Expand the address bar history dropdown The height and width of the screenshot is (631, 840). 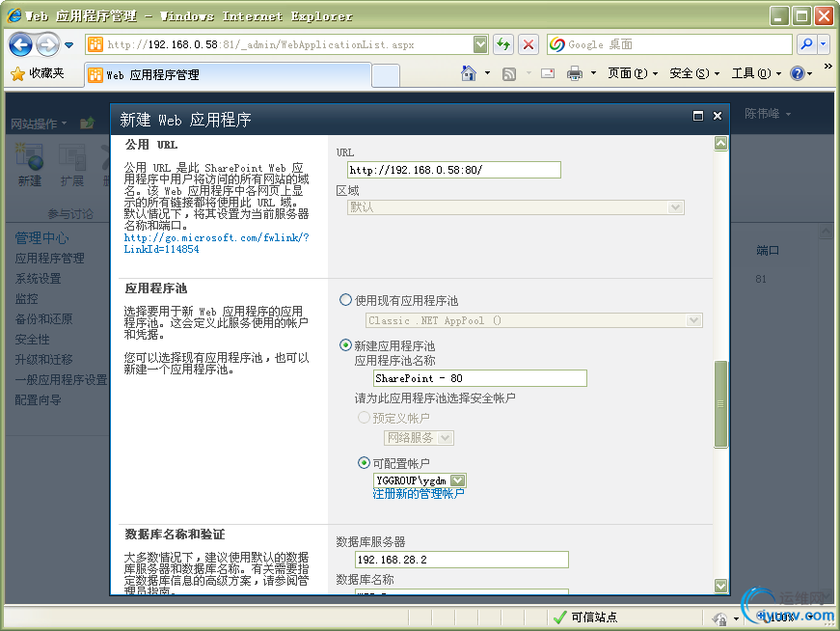480,44
